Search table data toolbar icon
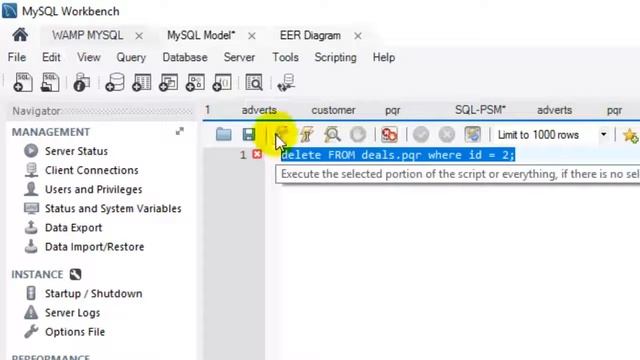 [254, 82]
